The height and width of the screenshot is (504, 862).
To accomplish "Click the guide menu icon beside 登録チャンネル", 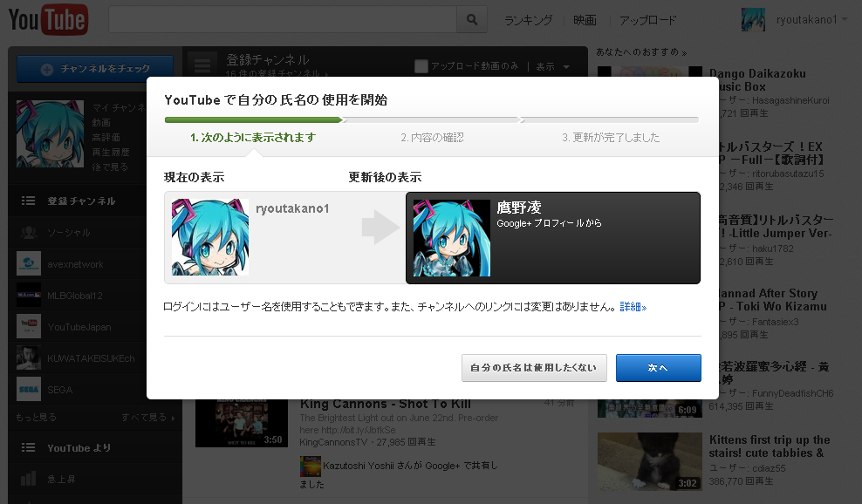I will [x=202, y=65].
